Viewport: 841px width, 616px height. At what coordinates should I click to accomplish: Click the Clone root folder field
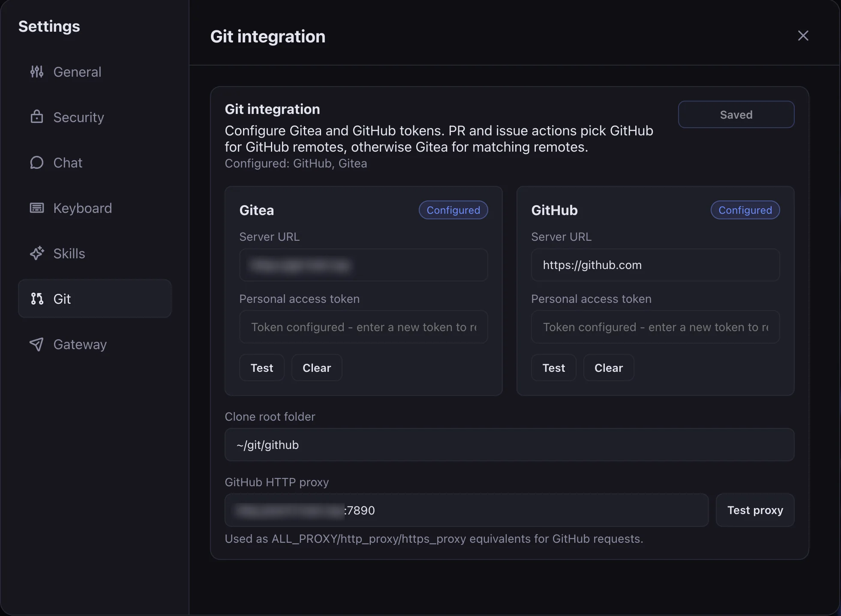pos(509,445)
